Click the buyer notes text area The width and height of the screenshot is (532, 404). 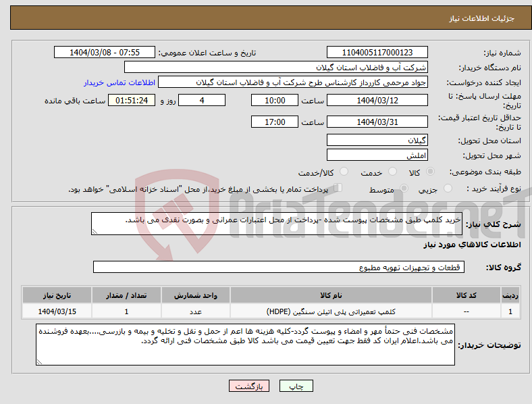pyautogui.click(x=245, y=345)
